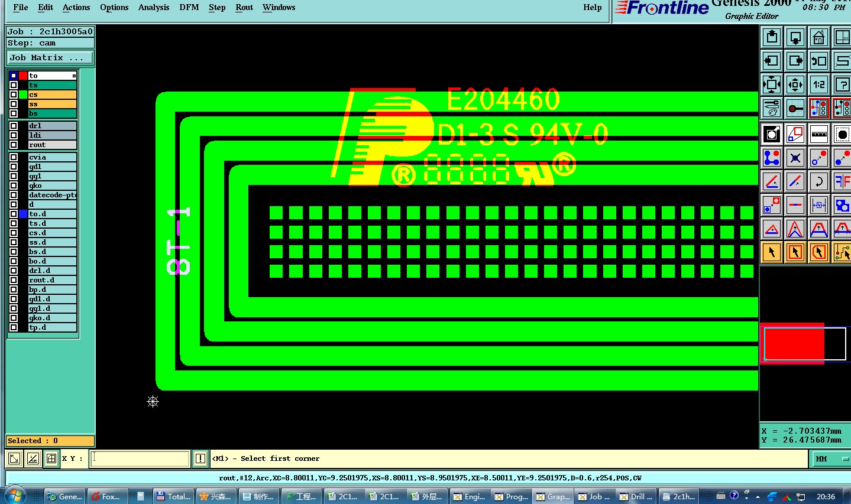Open the File menu
Viewport: 851px width, 504px height.
21,8
